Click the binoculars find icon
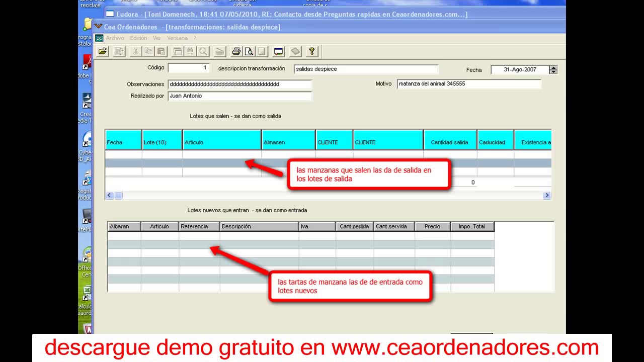The height and width of the screenshot is (362, 644). tap(190, 51)
